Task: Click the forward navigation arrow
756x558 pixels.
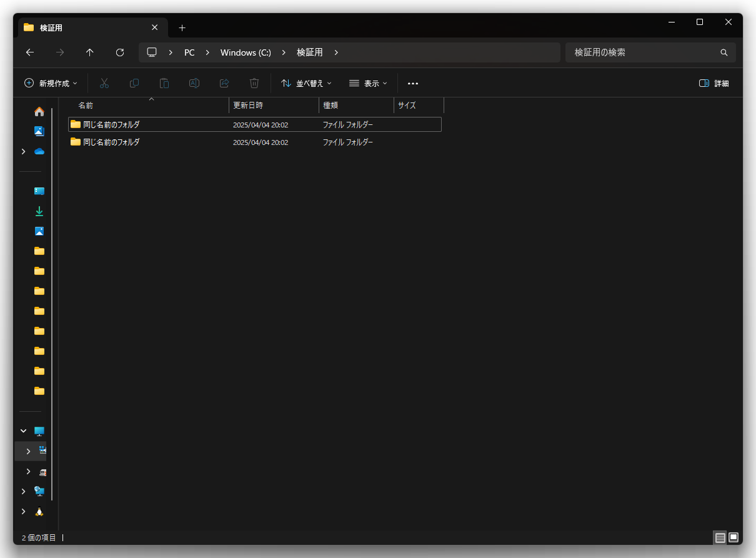Action: click(x=60, y=52)
